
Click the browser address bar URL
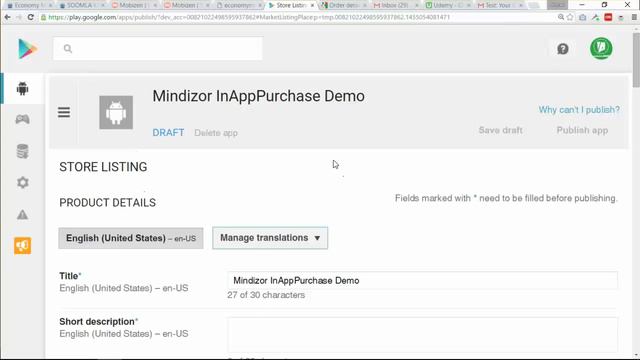(249, 17)
